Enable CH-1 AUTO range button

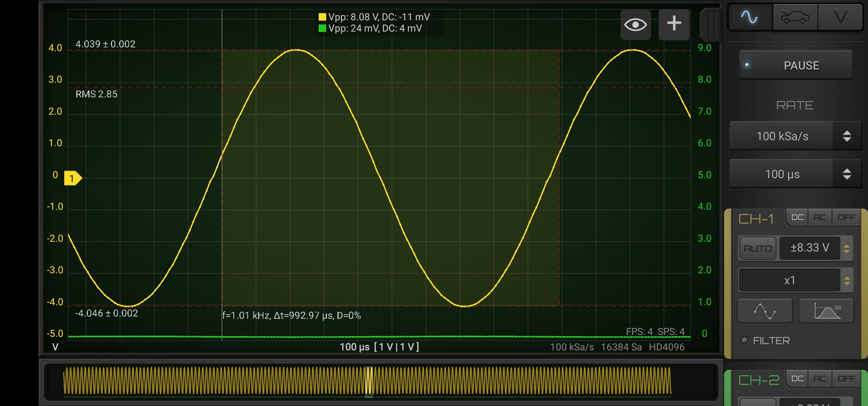point(758,248)
